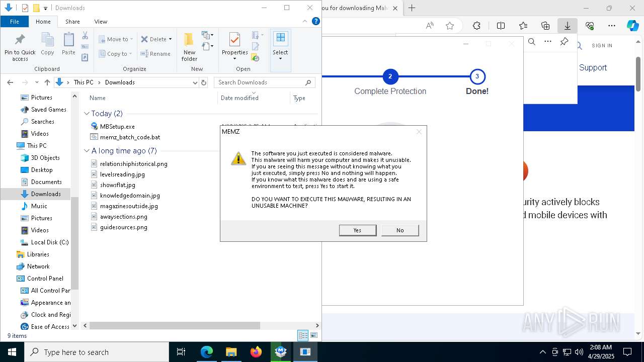This screenshot has height=362, width=644.
Task: Open the Select dropdown in ribbon
Action: 280,47
